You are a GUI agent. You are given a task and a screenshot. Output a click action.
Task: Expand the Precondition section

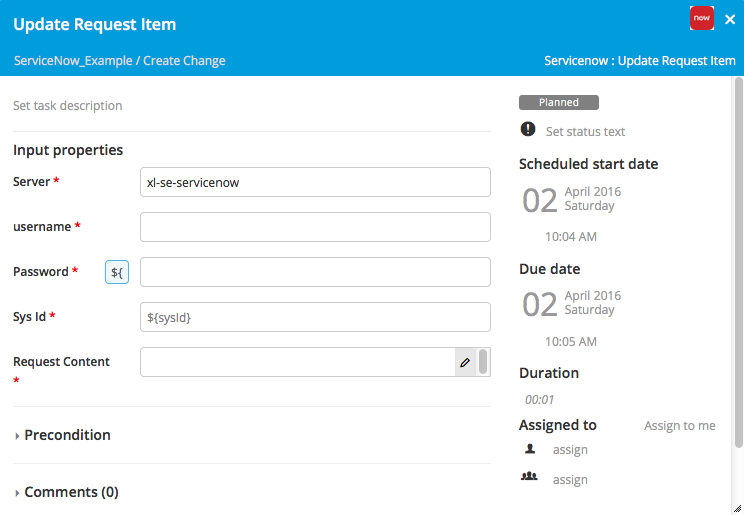[62, 435]
